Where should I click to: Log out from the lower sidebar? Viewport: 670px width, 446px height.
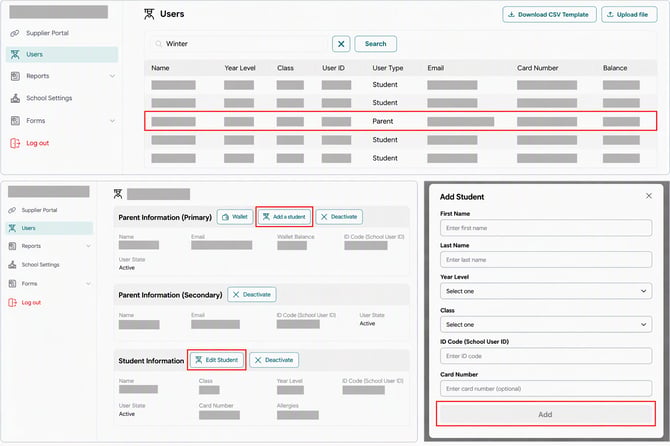pos(31,302)
